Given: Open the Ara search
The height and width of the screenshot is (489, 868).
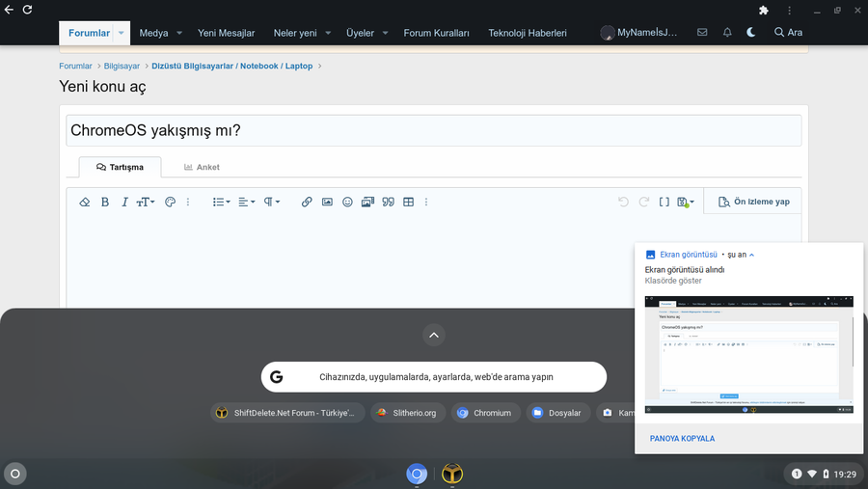Looking at the screenshot, I should click(x=788, y=32).
